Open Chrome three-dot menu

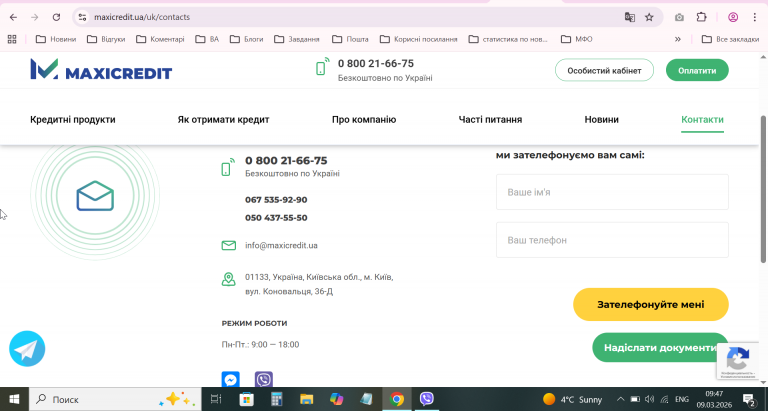(x=754, y=17)
